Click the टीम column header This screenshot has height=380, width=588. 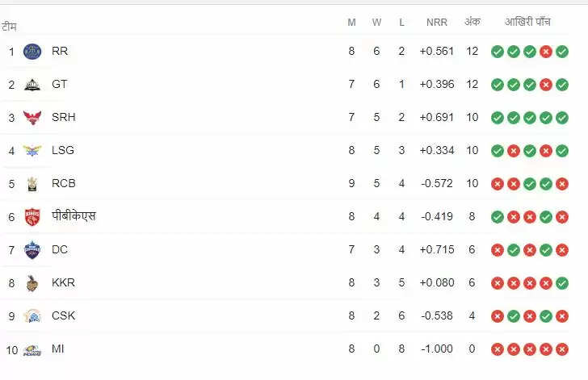point(9,27)
